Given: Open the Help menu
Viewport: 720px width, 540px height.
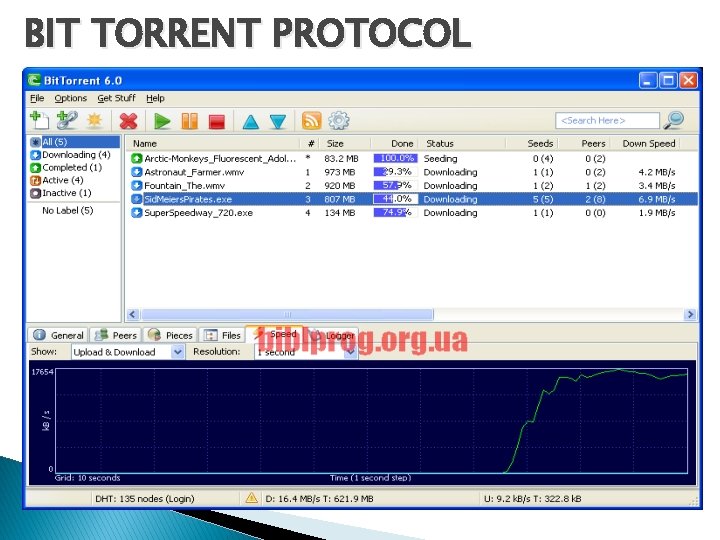Looking at the screenshot, I should coord(155,98).
